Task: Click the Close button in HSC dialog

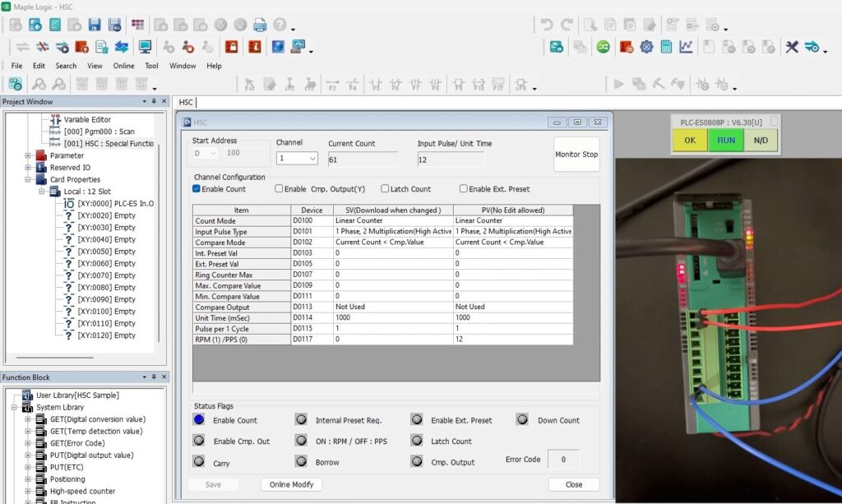Action: point(573,484)
